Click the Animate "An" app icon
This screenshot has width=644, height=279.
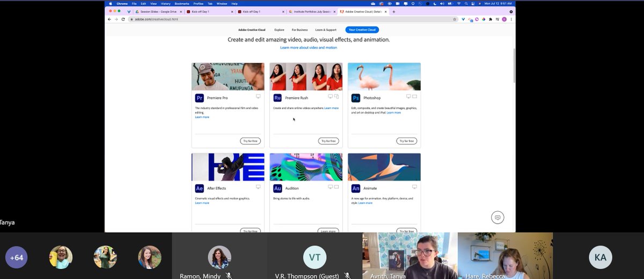356,188
